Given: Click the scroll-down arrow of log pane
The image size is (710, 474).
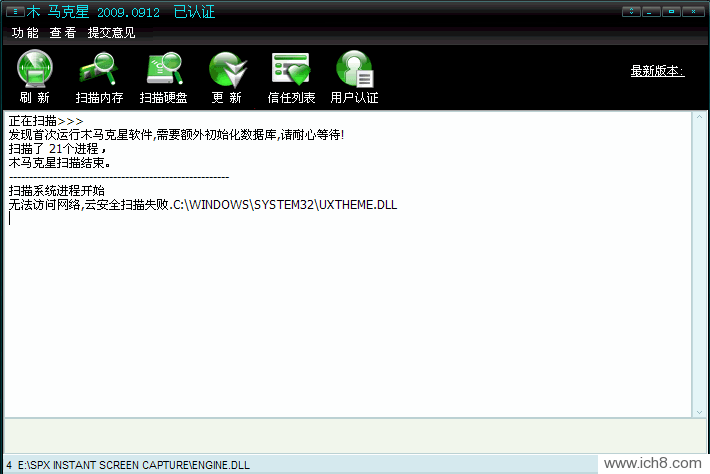Looking at the screenshot, I should 698,410.
